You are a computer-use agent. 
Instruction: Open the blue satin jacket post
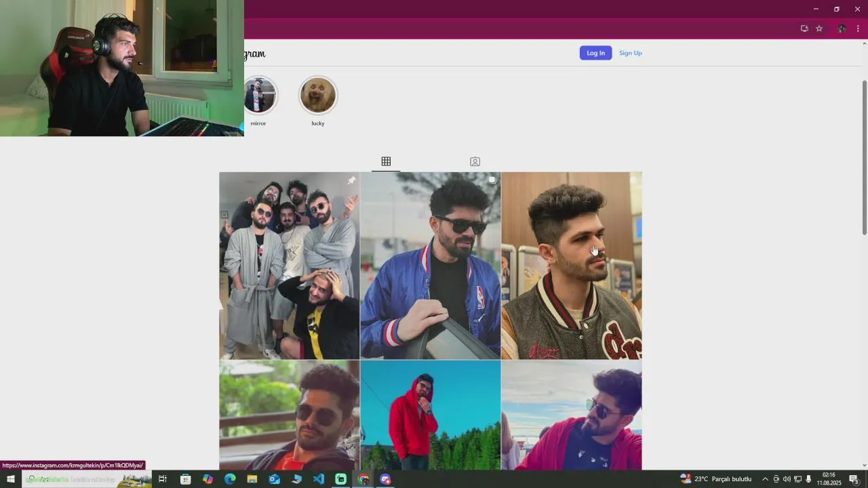(430, 265)
